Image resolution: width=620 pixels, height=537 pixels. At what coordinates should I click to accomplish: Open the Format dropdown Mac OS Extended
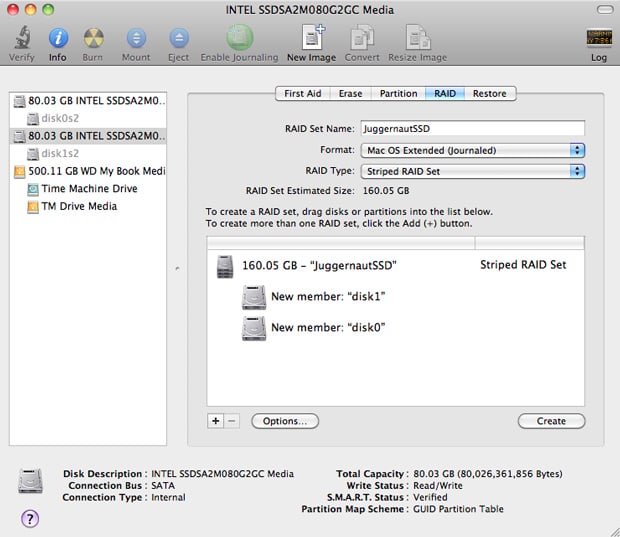click(x=473, y=151)
